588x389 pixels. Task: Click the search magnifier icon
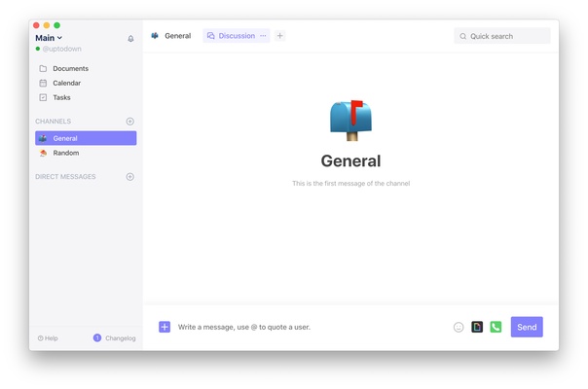coord(463,36)
